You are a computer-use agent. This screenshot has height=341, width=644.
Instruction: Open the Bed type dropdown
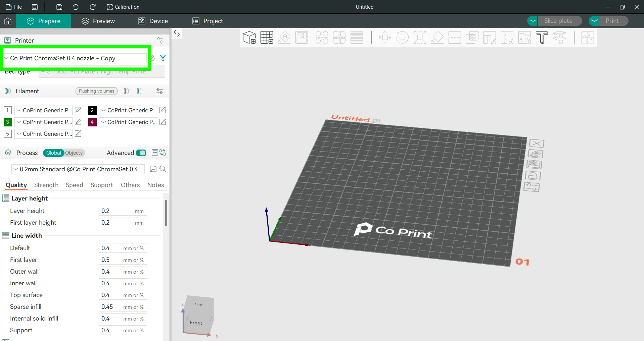click(x=102, y=71)
